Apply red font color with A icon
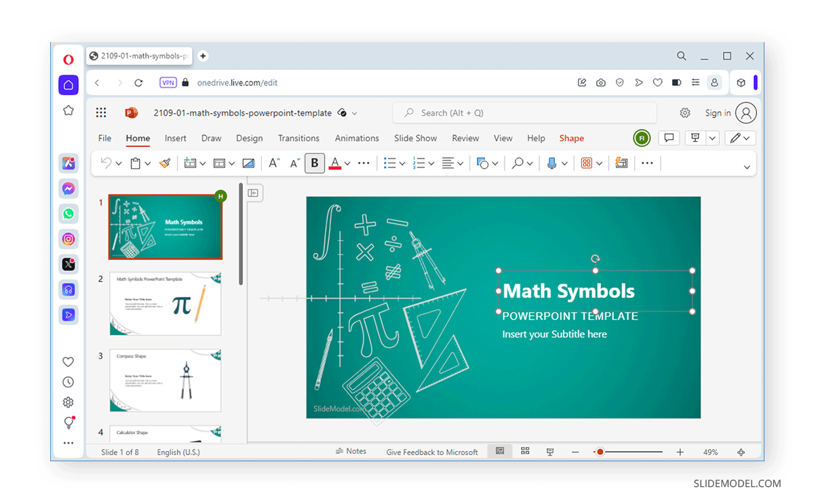Viewport: 814px width, 504px height. click(x=334, y=163)
